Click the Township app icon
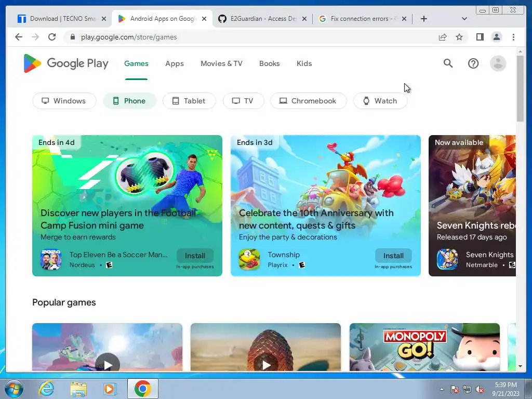The height and width of the screenshot is (399, 532). tap(249, 260)
